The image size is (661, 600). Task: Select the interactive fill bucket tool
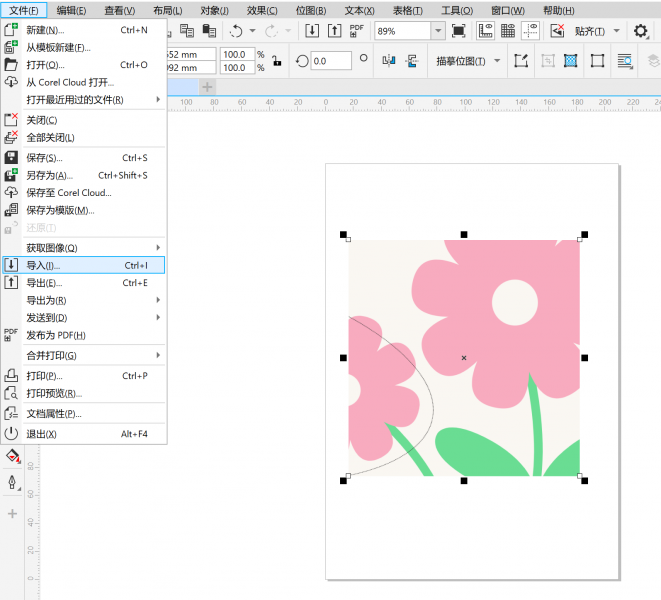(13, 456)
